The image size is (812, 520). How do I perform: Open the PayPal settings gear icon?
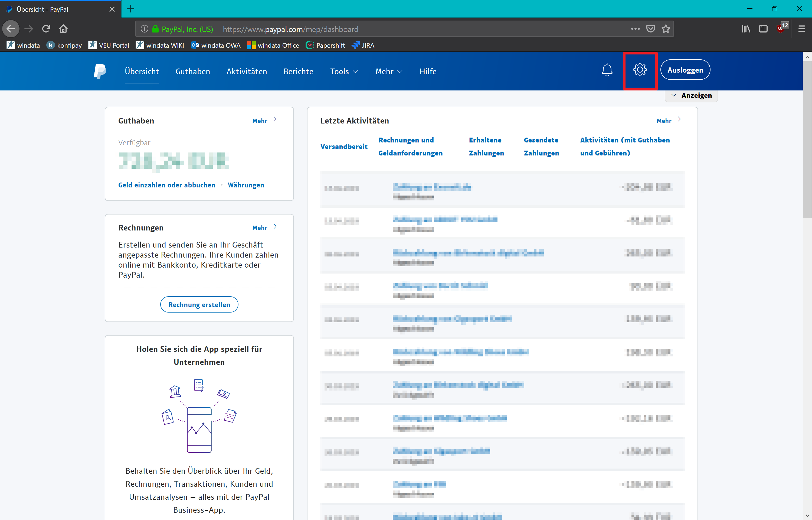point(640,70)
